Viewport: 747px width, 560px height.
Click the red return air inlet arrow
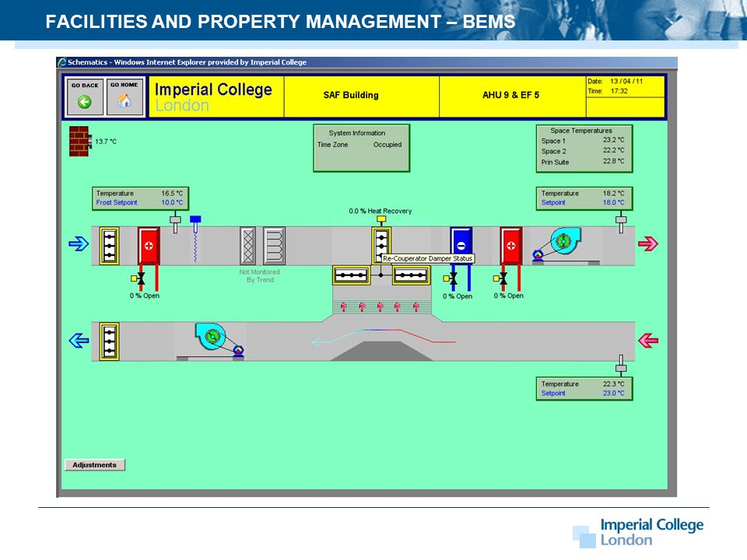coord(648,341)
